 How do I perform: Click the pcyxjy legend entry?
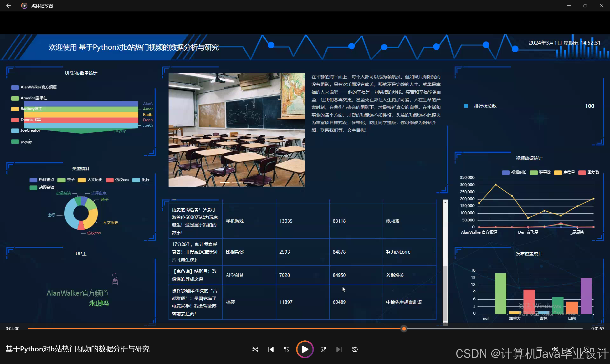click(x=22, y=141)
